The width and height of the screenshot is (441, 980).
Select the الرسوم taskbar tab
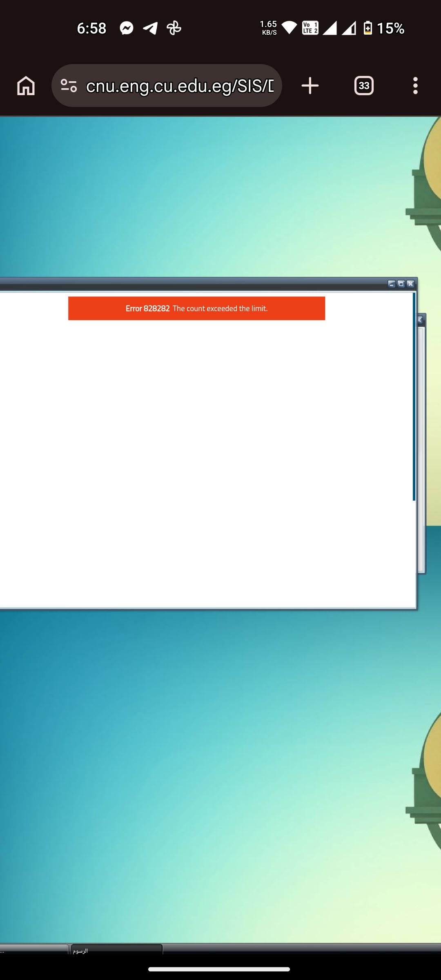tap(117, 949)
